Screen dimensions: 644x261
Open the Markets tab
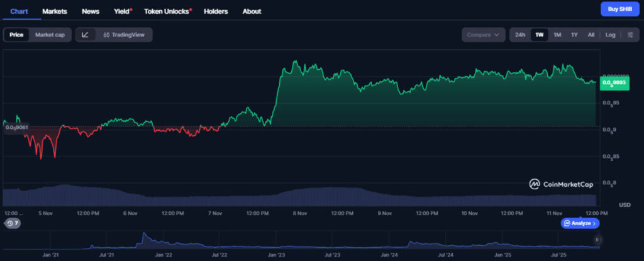click(x=55, y=11)
